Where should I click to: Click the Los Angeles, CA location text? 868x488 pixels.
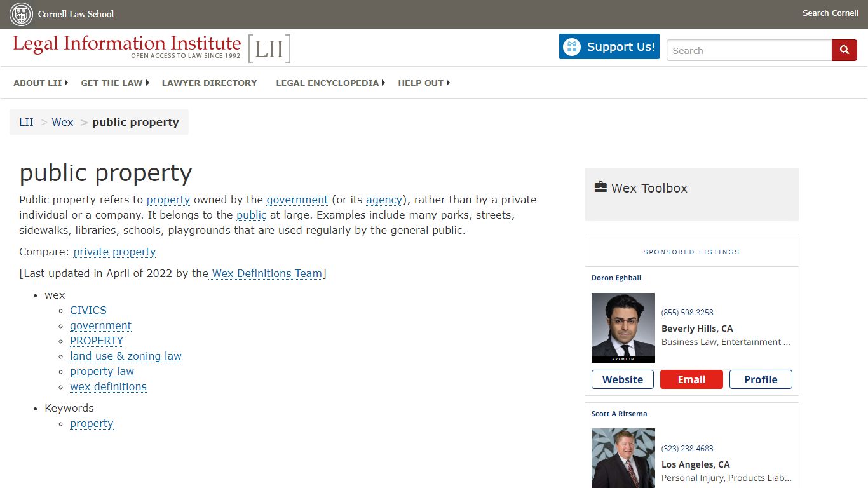(x=696, y=464)
